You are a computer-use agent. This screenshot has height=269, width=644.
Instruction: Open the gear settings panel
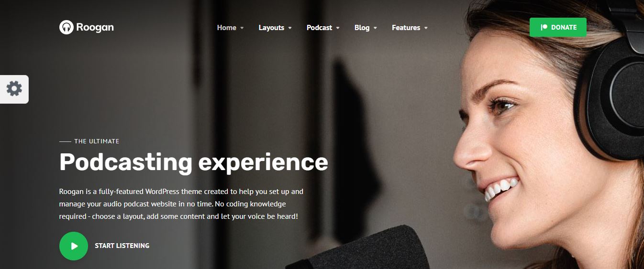[x=14, y=89]
